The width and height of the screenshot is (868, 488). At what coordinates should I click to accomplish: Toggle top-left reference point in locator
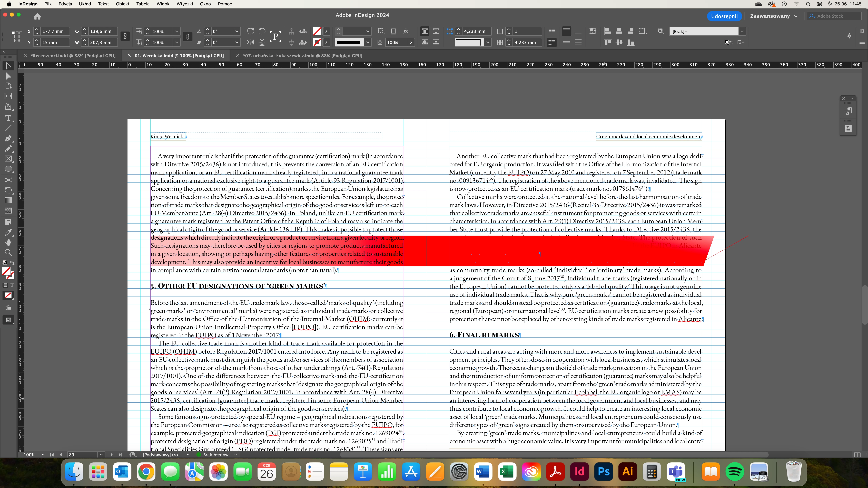13,33
